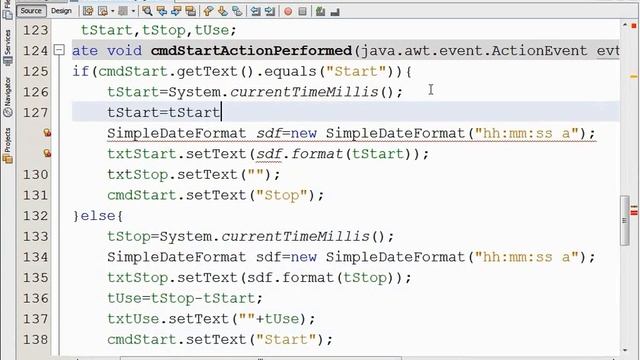Click the }else{ line
Screen dimensions: 640x360
click(x=98, y=216)
